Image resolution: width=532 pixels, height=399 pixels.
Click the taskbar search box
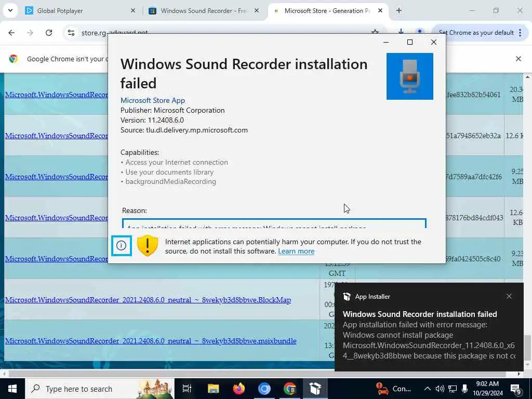click(x=100, y=389)
